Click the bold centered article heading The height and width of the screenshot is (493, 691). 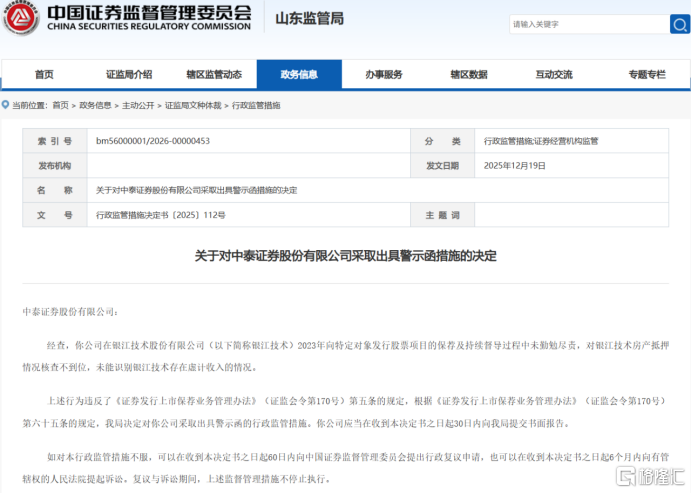point(346,256)
